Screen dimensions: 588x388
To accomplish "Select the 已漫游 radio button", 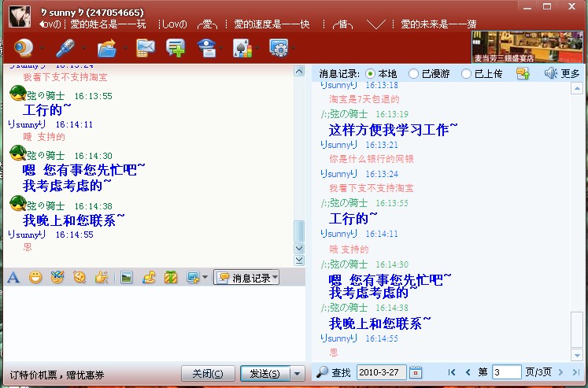I will click(414, 74).
